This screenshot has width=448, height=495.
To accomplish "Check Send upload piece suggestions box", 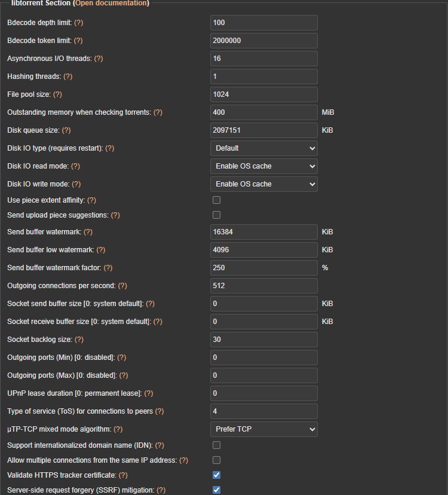I will [216, 215].
